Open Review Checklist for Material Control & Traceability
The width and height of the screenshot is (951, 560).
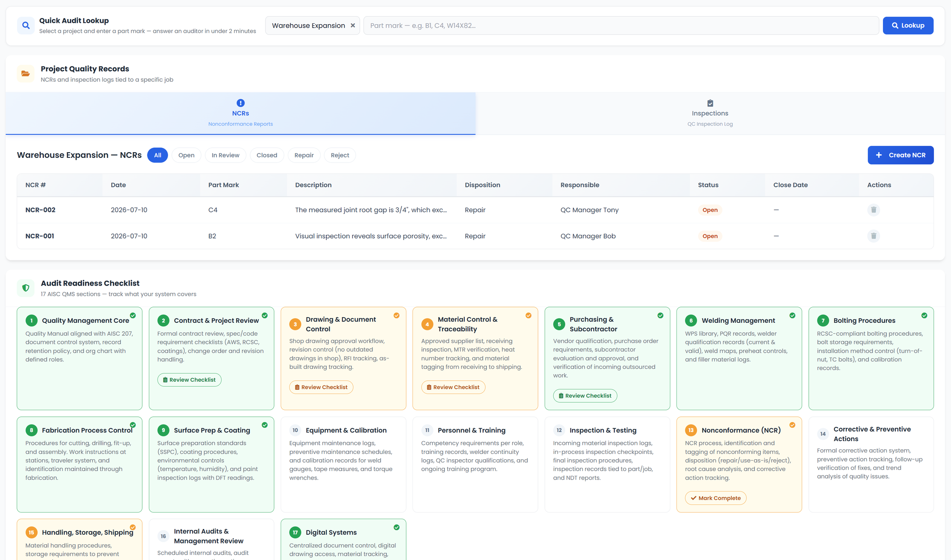(x=453, y=387)
